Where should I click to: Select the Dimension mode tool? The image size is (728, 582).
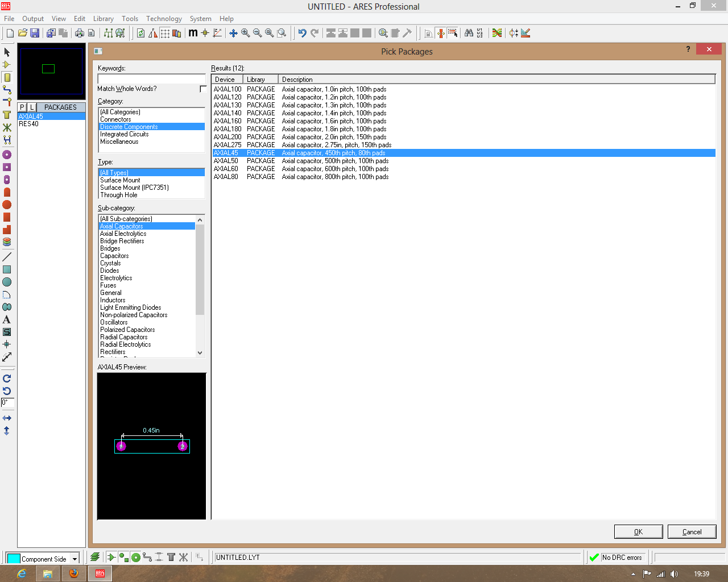click(7, 357)
